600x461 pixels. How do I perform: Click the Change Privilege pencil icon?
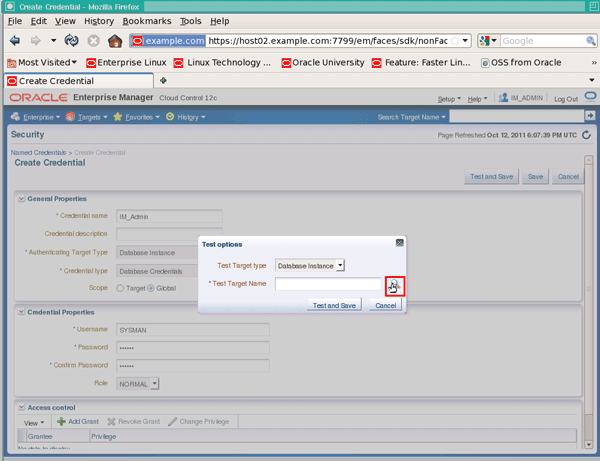click(173, 421)
